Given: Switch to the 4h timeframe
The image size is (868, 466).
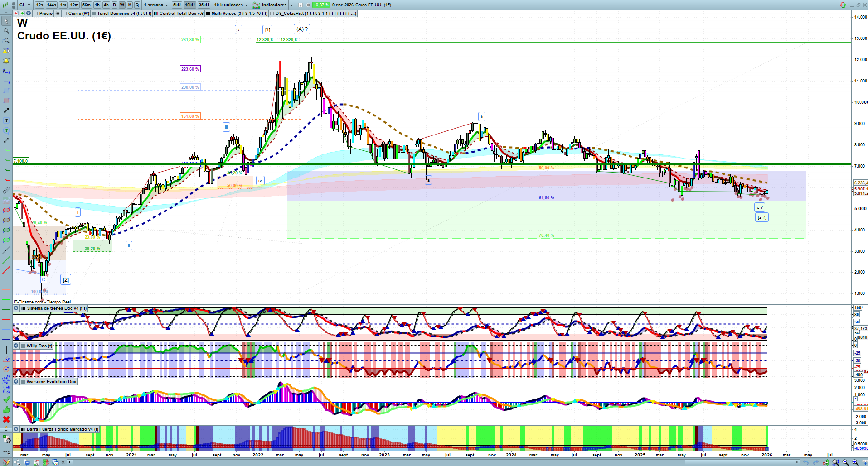Looking at the screenshot, I should (x=106, y=5).
